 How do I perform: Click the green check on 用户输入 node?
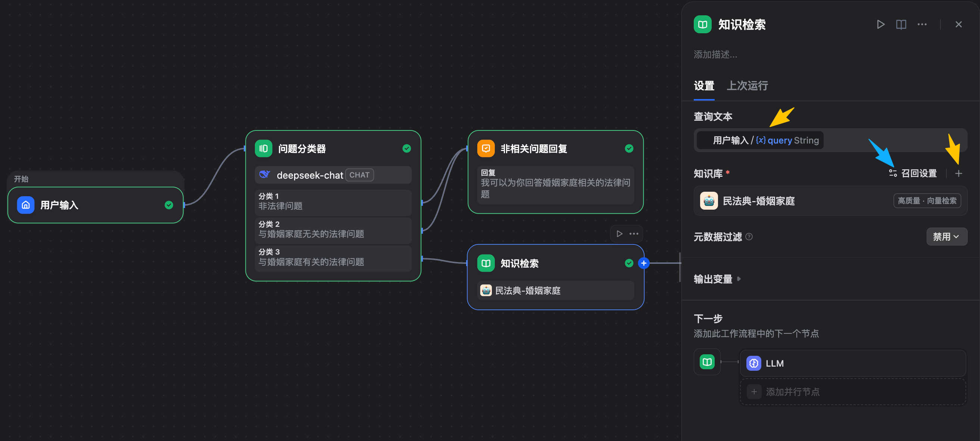(169, 205)
